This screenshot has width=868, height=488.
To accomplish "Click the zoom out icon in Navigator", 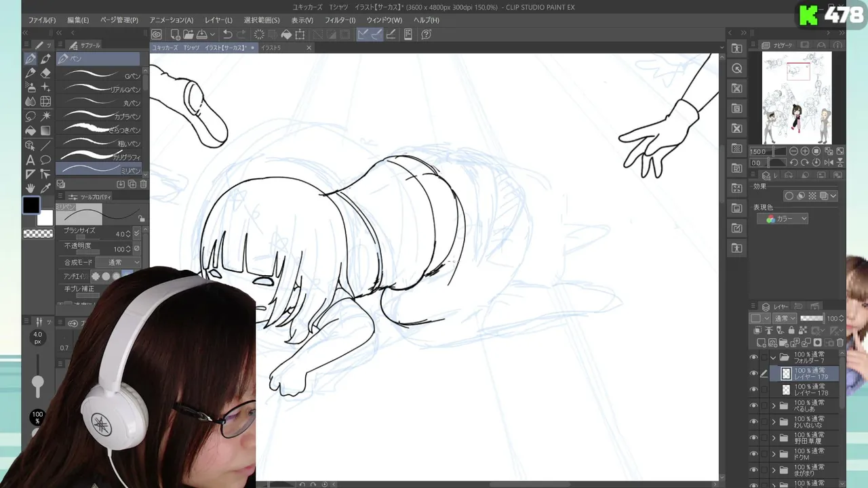I will (x=793, y=151).
